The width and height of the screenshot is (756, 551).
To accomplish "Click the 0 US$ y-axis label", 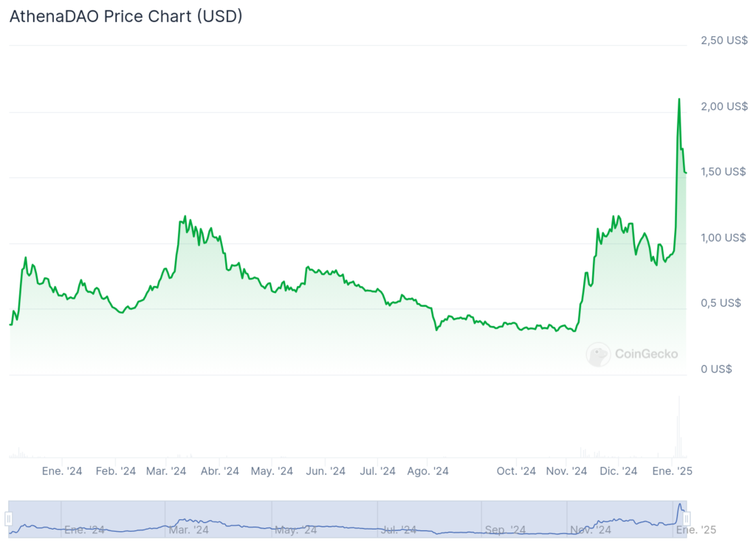I will tap(716, 369).
